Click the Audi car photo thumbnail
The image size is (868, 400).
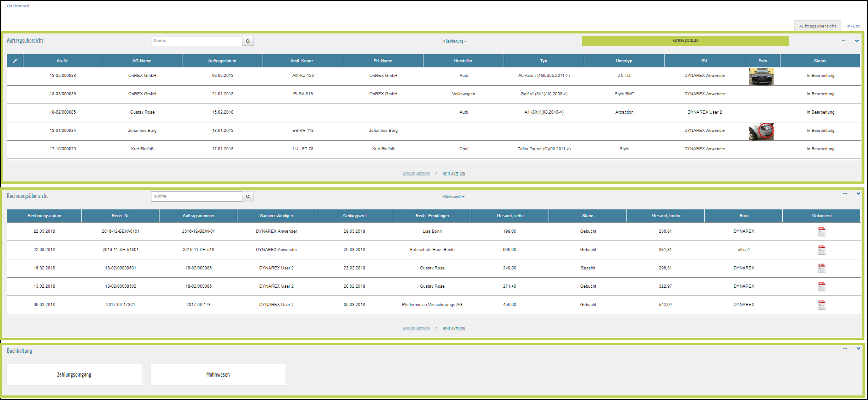point(761,77)
